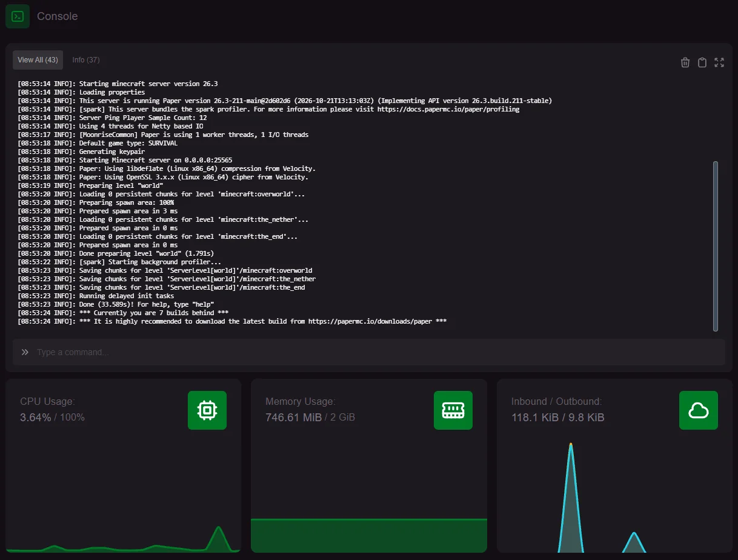Click log line Done preparing level "world" (1.791s)
738x560 pixels.
click(x=116, y=253)
